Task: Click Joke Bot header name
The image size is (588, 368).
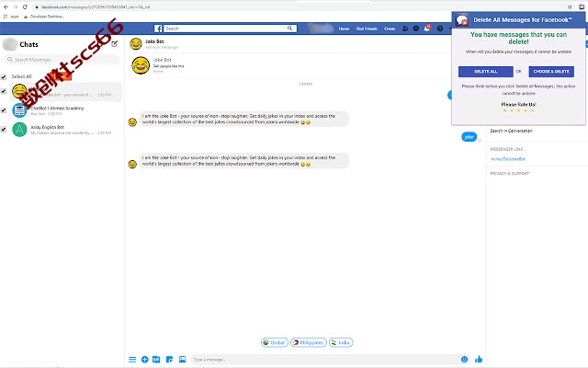Action: (x=154, y=41)
